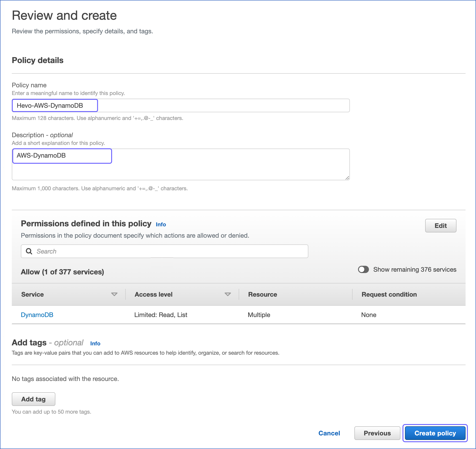Select 'Limited: Read, List' access cell

(161, 315)
